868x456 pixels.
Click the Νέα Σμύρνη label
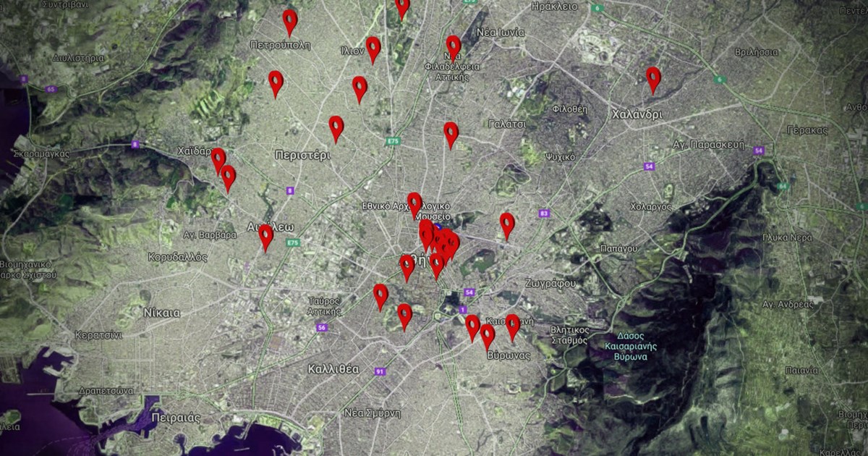(373, 413)
